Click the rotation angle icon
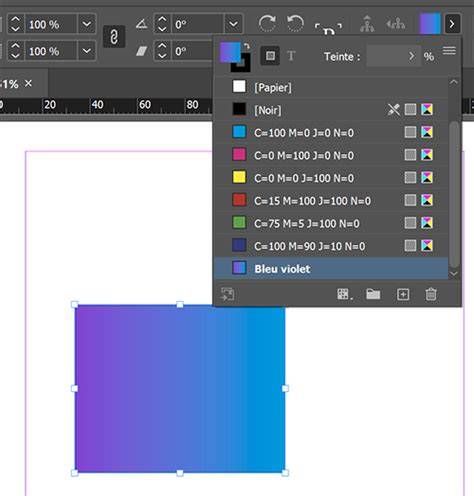 (x=142, y=24)
